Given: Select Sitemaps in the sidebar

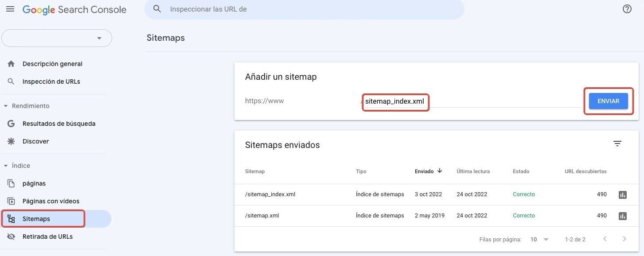Looking at the screenshot, I should [x=56, y=219].
